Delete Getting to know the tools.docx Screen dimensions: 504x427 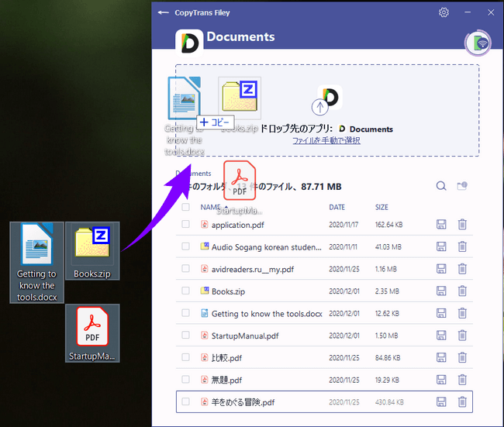[462, 313]
